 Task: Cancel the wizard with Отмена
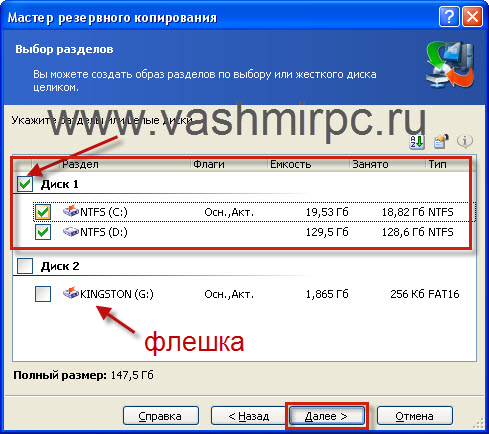click(415, 416)
